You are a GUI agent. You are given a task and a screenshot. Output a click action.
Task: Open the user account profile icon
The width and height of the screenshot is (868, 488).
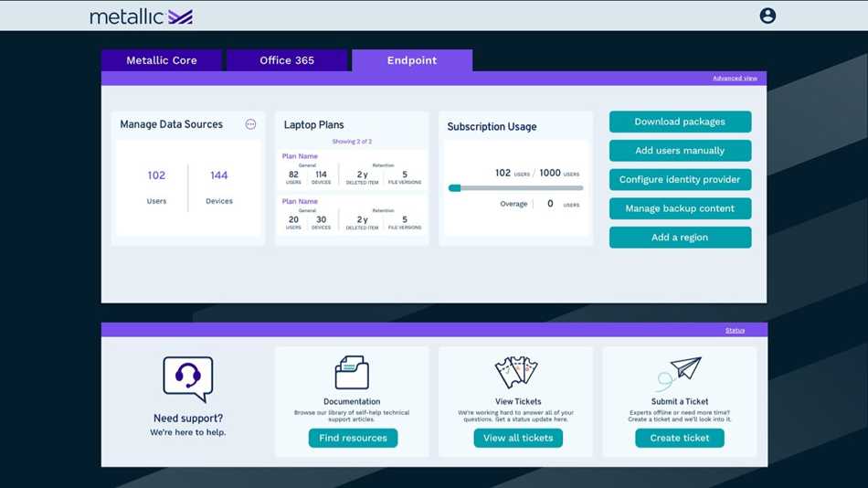coord(767,16)
